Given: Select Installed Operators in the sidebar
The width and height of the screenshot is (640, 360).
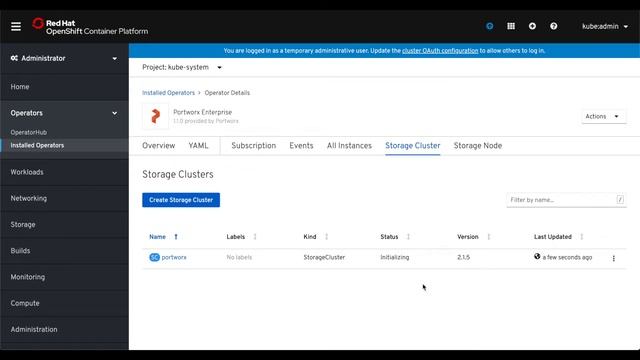Looking at the screenshot, I should click(x=37, y=145).
